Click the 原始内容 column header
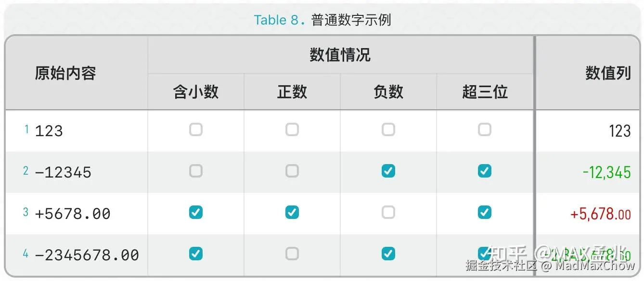 click(65, 73)
